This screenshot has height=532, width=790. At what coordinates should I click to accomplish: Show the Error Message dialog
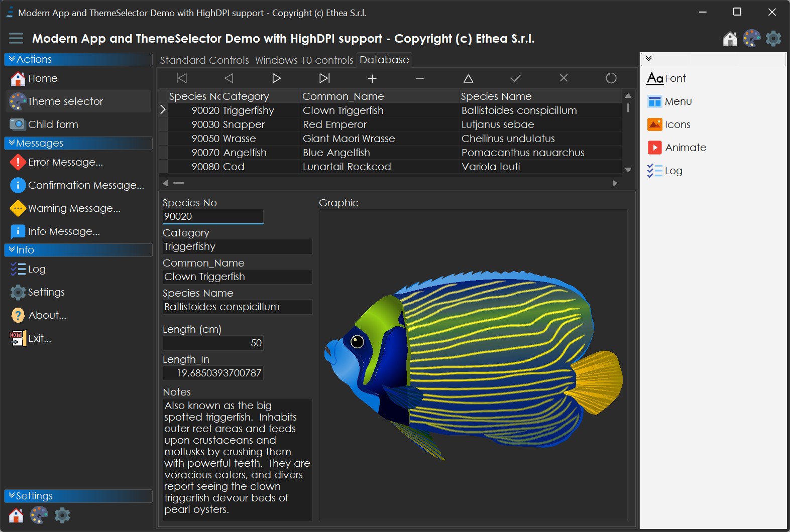[65, 162]
